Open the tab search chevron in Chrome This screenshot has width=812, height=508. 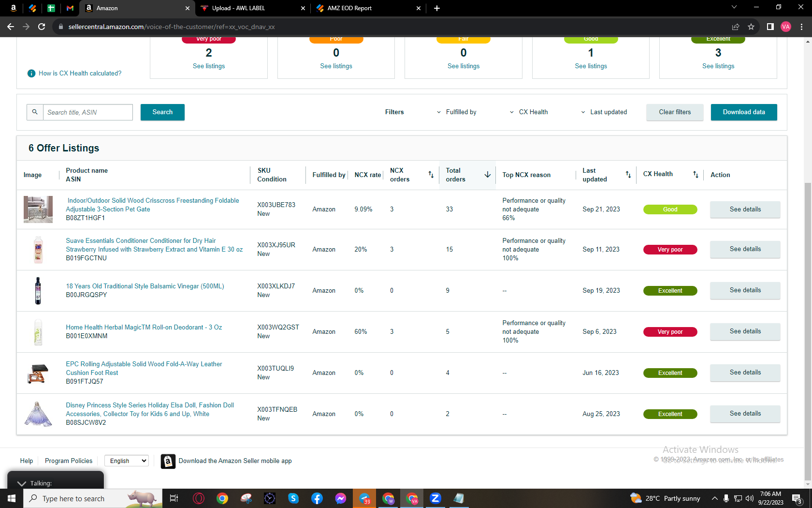tap(734, 7)
